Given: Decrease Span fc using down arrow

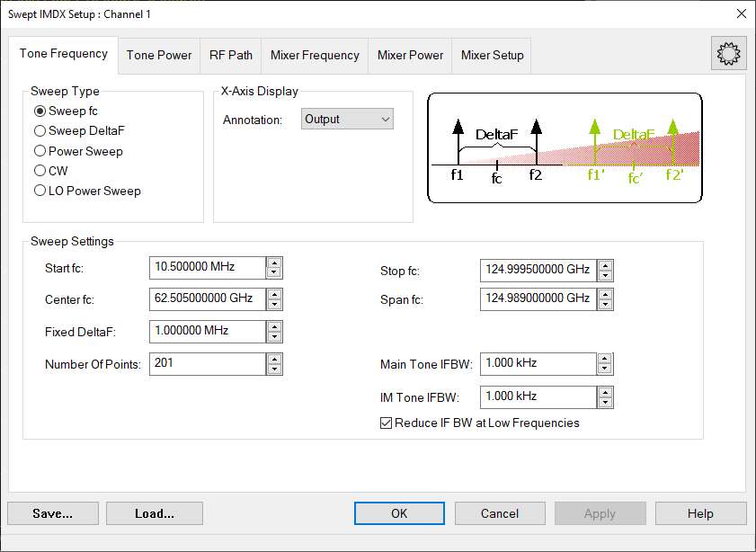Looking at the screenshot, I should pyautogui.click(x=606, y=304).
